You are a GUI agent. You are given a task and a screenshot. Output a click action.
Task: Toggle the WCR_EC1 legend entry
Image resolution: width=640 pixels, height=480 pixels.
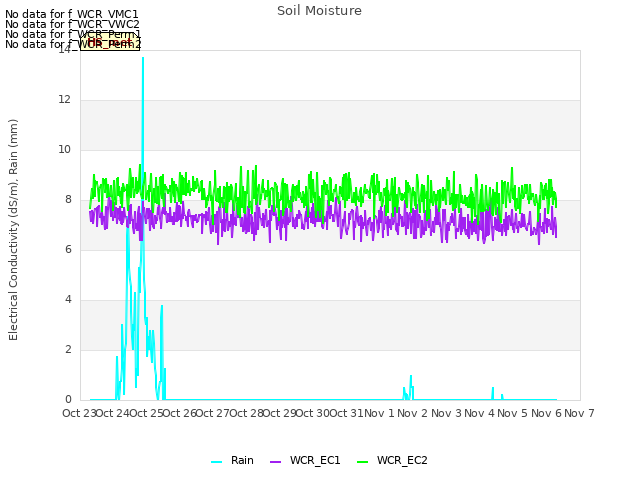point(305,460)
